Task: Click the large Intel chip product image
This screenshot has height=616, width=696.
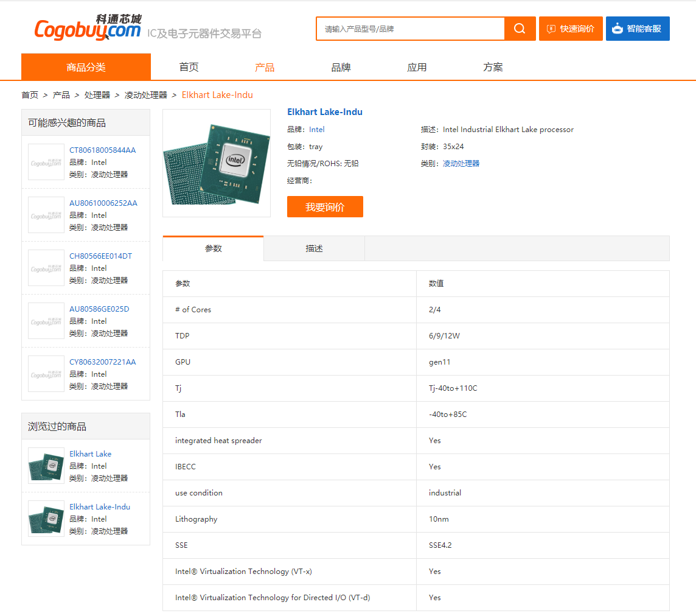Action: [x=217, y=163]
